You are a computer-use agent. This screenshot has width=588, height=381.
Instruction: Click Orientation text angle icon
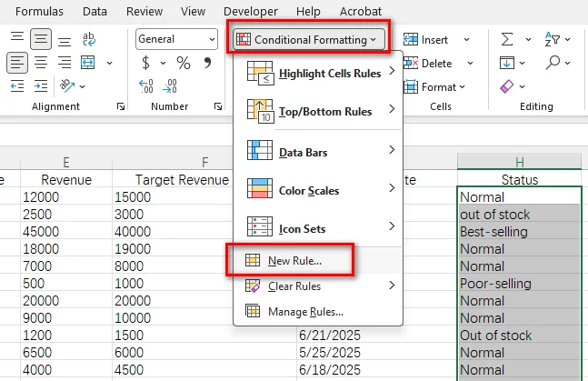click(67, 86)
